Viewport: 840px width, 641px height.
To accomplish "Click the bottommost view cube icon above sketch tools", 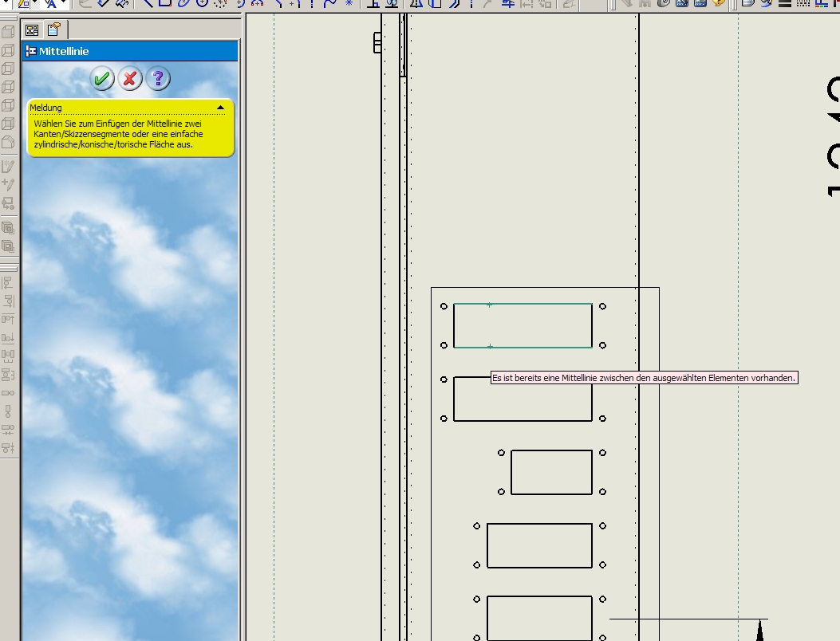I will click(x=8, y=143).
